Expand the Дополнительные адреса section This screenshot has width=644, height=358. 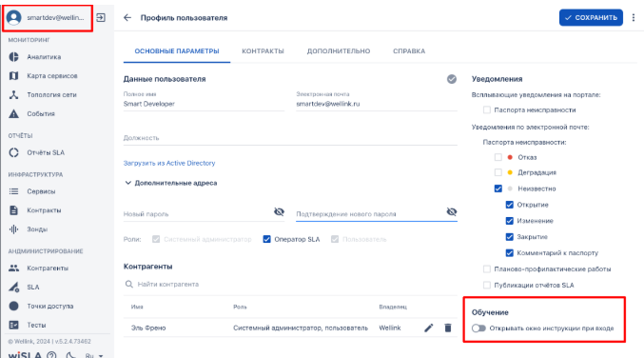click(x=170, y=183)
